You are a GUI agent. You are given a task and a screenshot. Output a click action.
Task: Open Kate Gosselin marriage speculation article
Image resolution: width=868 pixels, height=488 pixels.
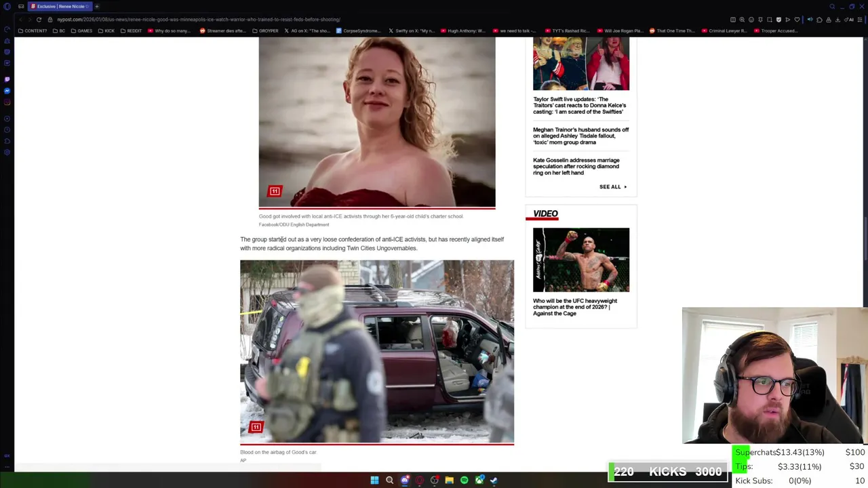pyautogui.click(x=576, y=167)
